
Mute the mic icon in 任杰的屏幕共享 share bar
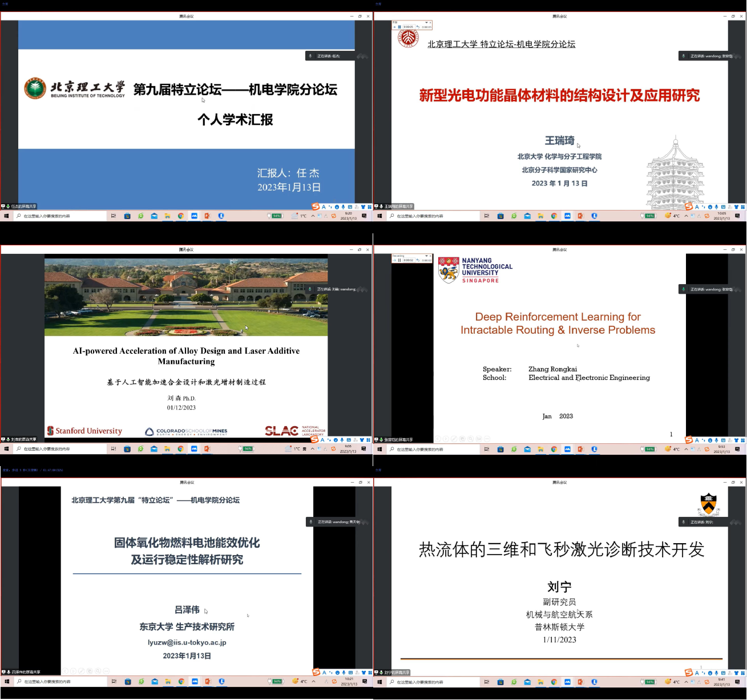pos(8,207)
